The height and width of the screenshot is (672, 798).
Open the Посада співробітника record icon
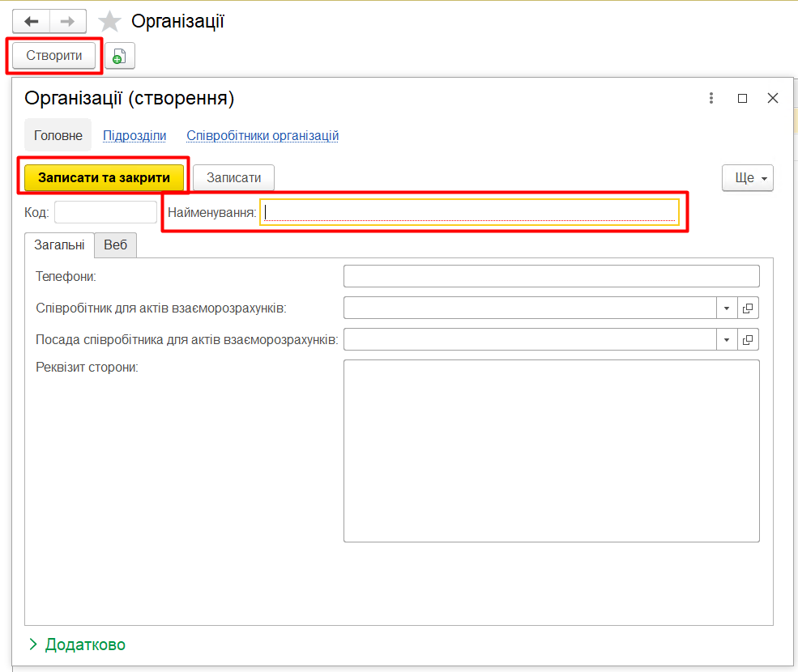tap(749, 339)
